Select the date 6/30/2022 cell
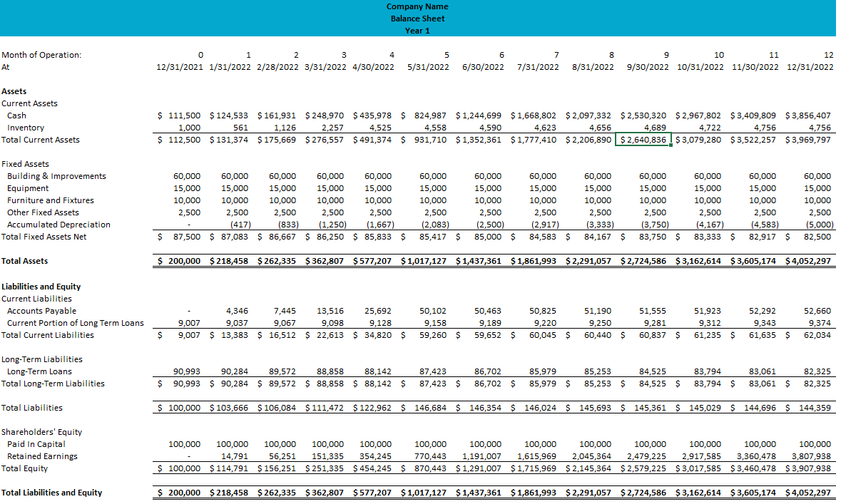 pyautogui.click(x=483, y=67)
